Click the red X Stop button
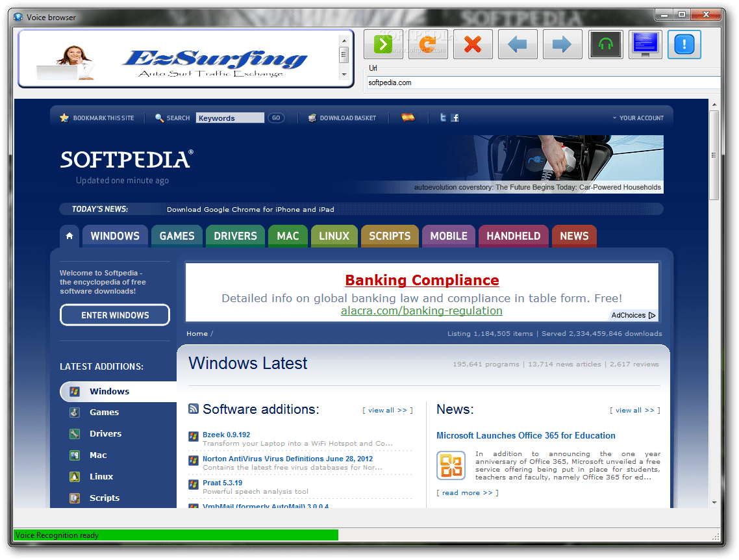Viewport: 739px width, 560px height. [x=473, y=44]
